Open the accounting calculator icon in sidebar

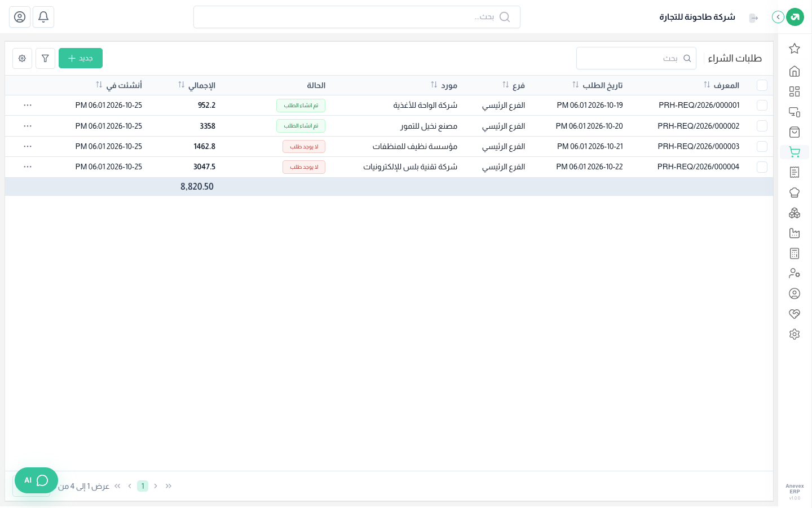(x=795, y=253)
